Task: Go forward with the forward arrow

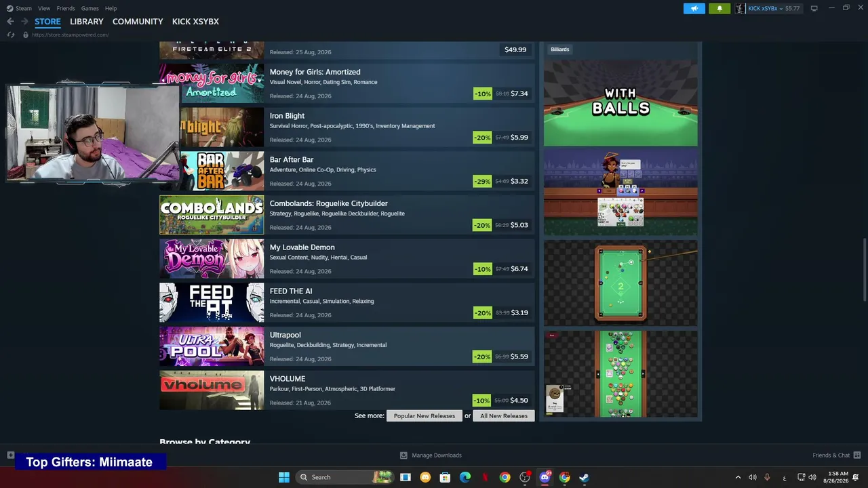Action: coord(24,22)
